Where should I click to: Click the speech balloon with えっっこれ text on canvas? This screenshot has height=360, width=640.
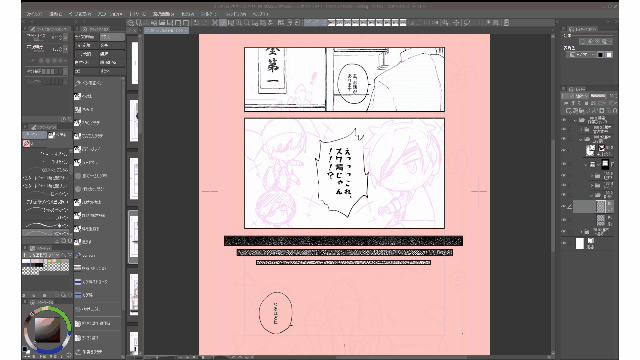(x=343, y=172)
